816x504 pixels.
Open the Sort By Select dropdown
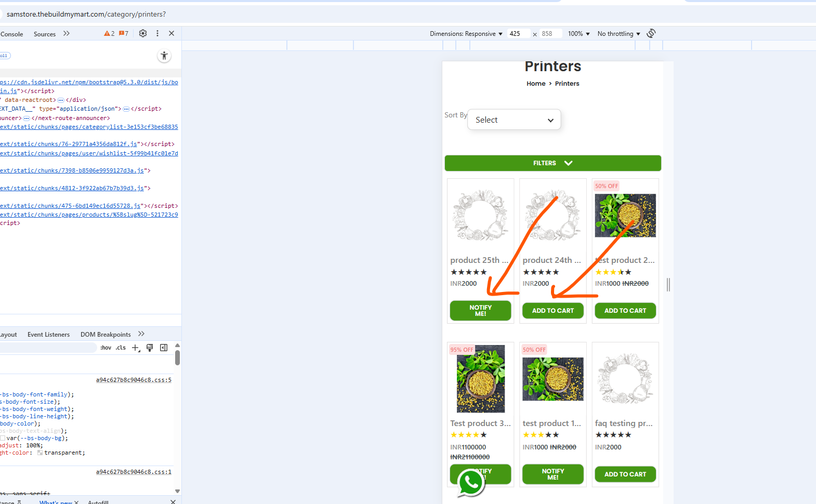514,120
